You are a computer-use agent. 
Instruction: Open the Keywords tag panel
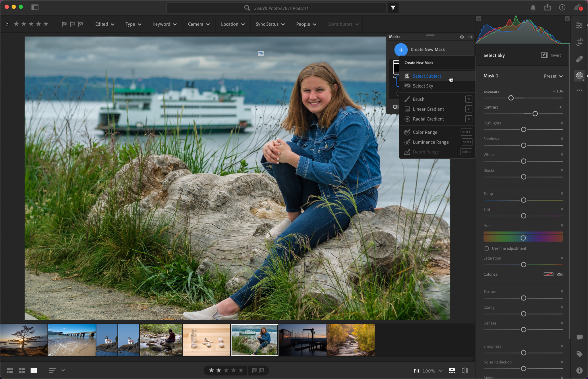(x=579, y=354)
